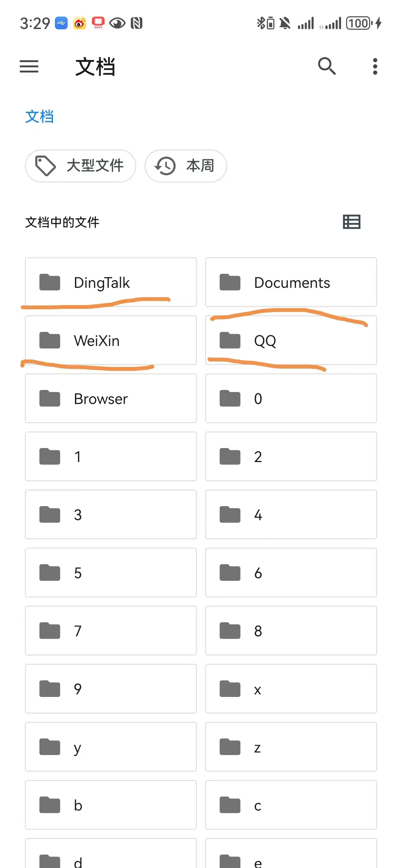
Task: Open the Documents folder
Action: point(291,282)
